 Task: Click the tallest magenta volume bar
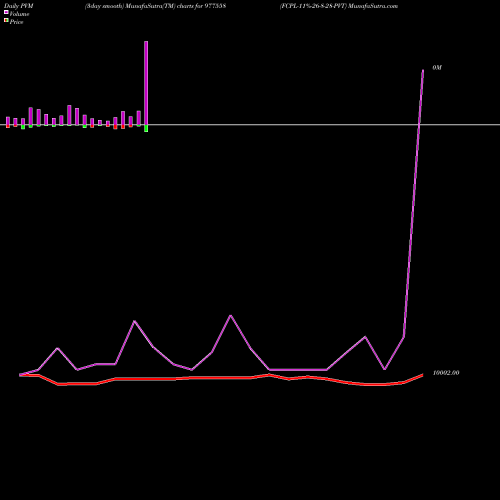coord(146,83)
